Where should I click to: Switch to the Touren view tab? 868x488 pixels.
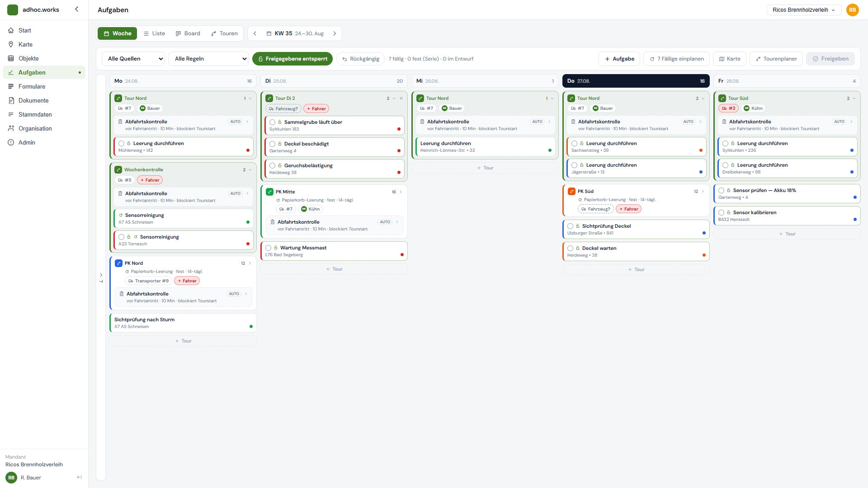(224, 33)
